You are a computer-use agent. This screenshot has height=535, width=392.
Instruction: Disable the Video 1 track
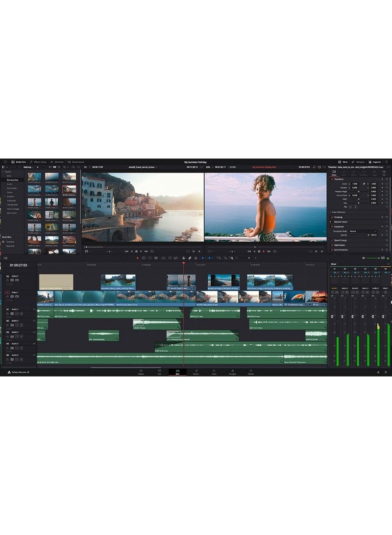pyautogui.click(x=17, y=297)
